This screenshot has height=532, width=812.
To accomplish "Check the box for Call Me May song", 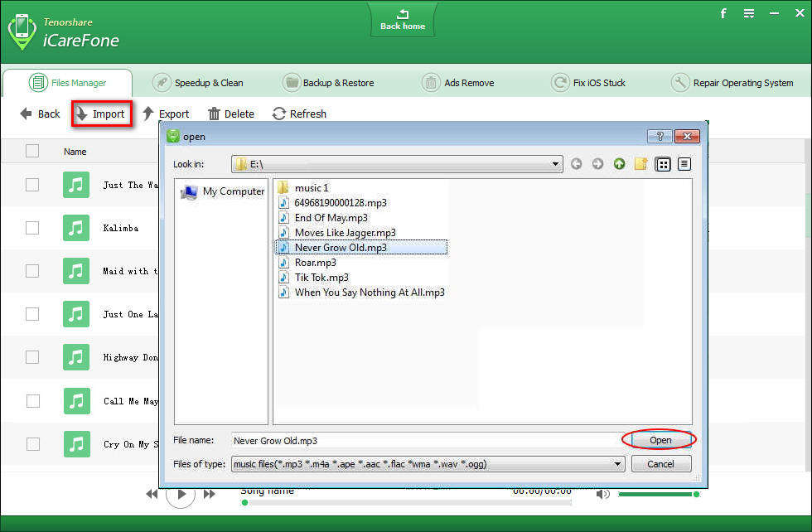I will pos(32,400).
